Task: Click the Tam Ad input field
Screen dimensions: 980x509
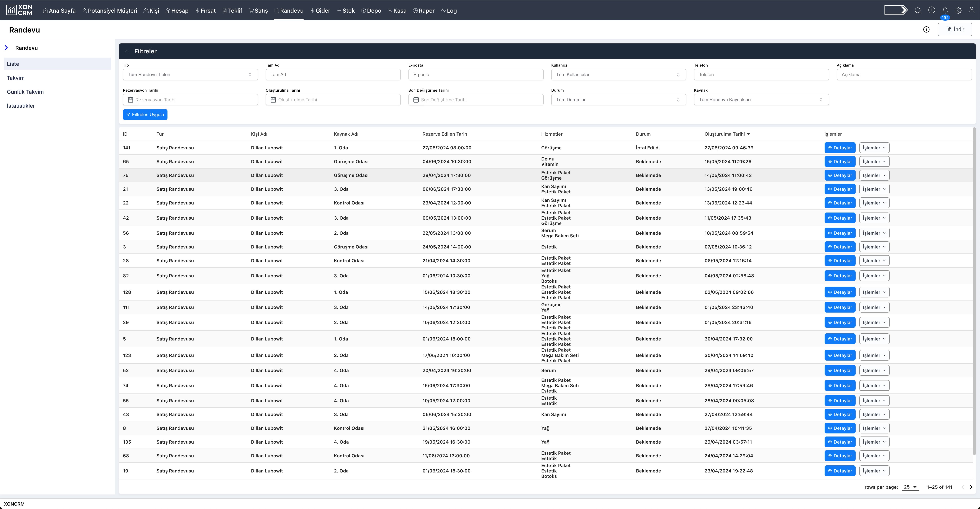Action: (x=333, y=75)
